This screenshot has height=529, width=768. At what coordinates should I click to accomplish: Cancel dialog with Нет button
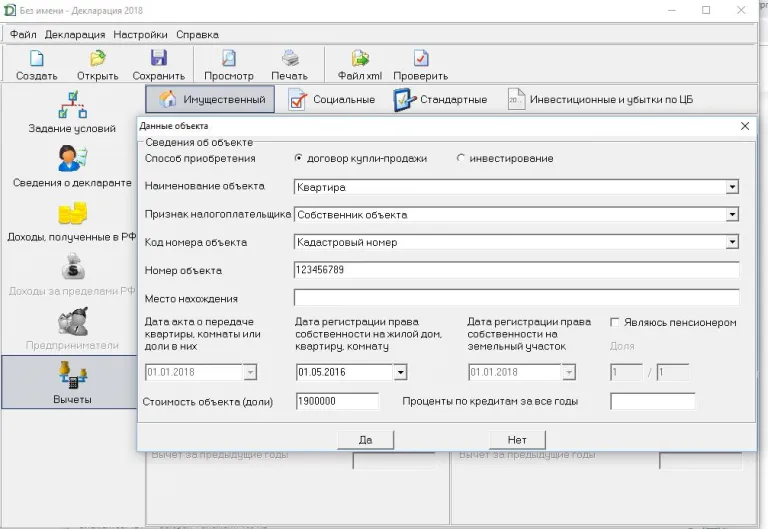click(x=516, y=440)
